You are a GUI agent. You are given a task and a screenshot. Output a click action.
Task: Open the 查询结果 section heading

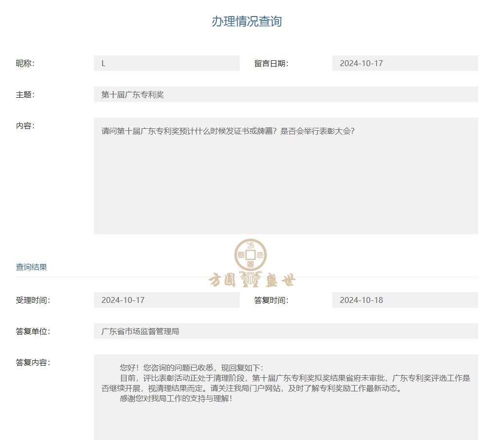[x=32, y=267]
